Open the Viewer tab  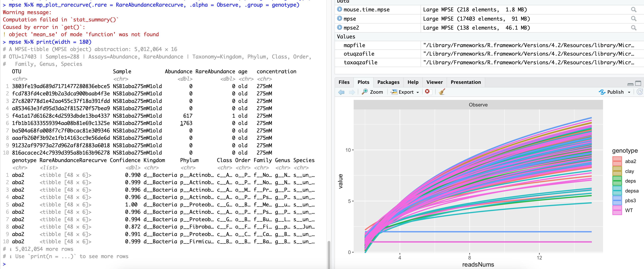pyautogui.click(x=434, y=82)
